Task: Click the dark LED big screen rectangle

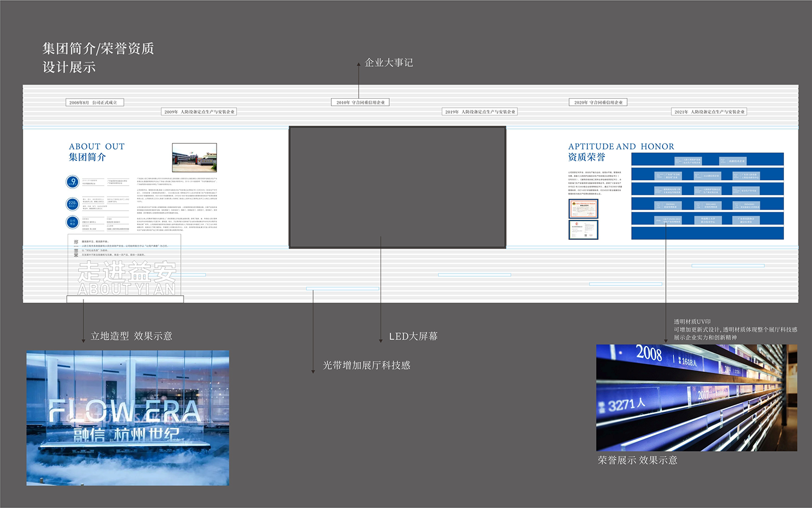Action: tap(397, 187)
